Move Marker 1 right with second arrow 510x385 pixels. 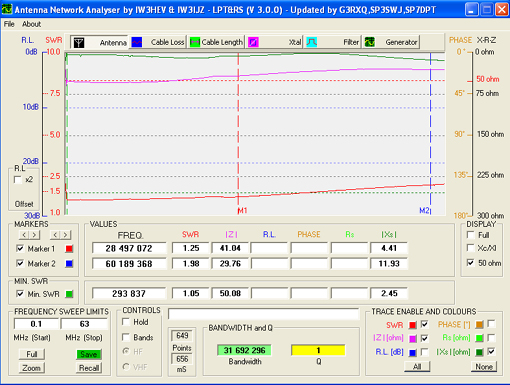[35, 235]
